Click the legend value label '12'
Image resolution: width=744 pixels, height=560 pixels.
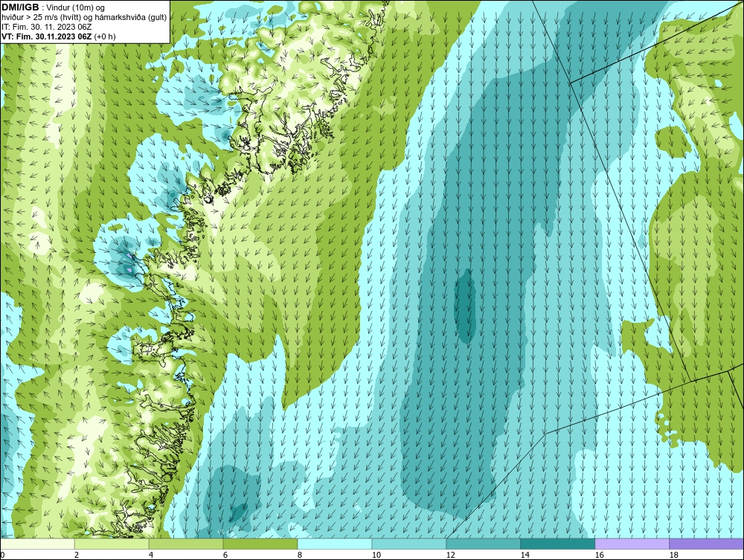[x=450, y=555]
